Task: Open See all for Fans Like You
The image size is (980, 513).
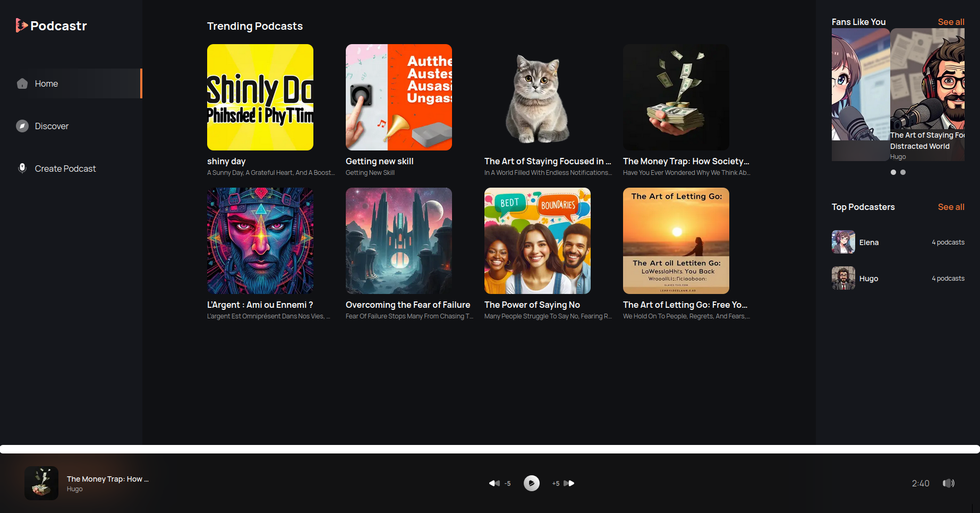Action: click(x=951, y=22)
